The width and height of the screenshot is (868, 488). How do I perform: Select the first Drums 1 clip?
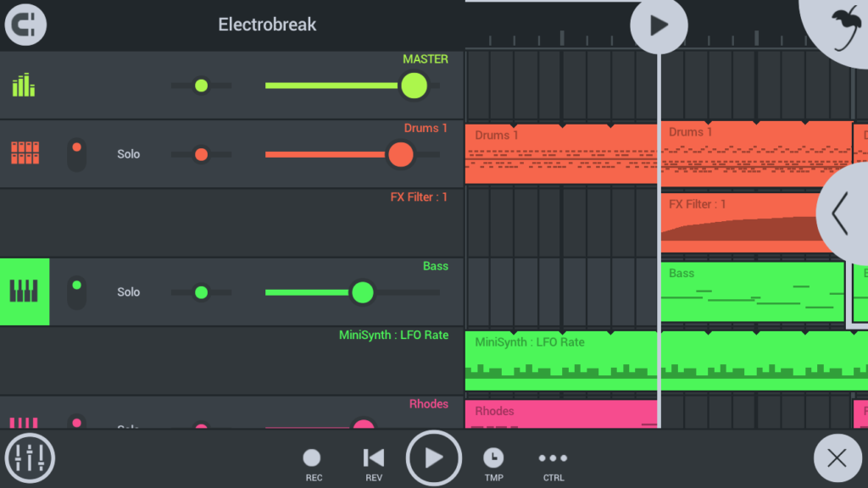tap(561, 154)
